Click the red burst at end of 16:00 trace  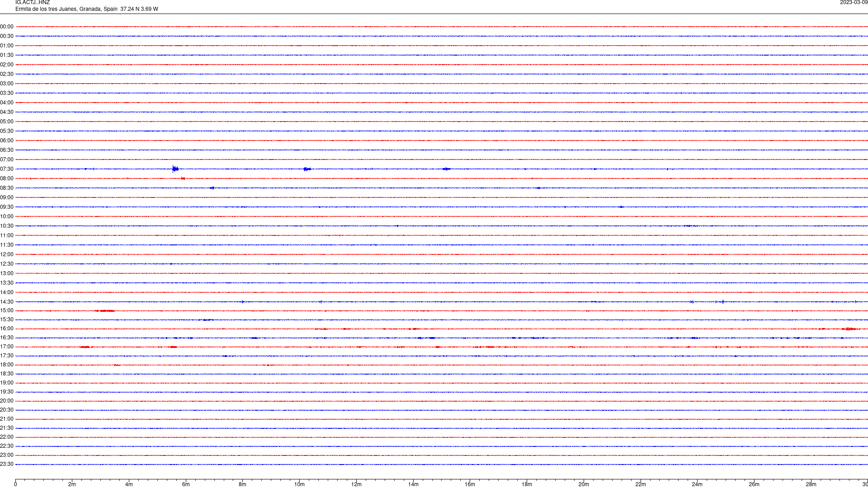[x=850, y=329]
